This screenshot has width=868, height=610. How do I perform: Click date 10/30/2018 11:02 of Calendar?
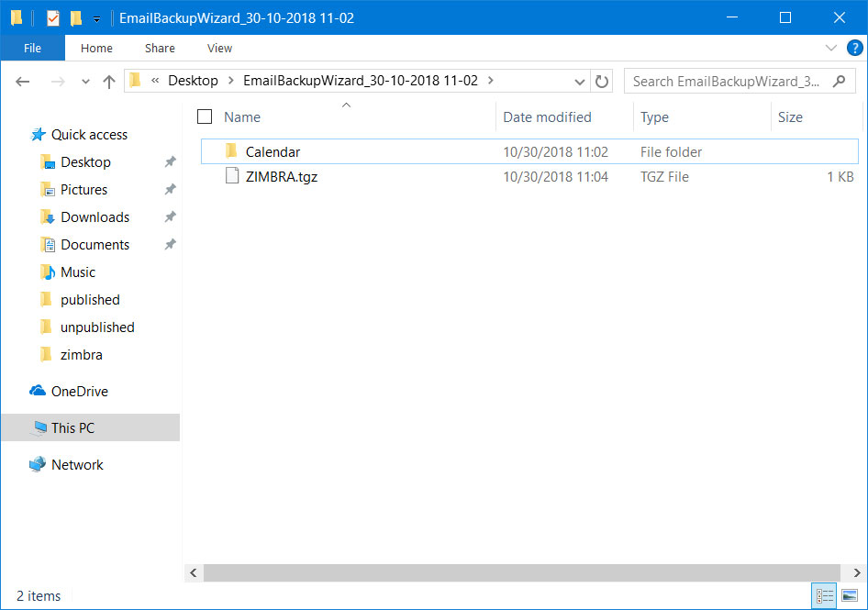[555, 152]
